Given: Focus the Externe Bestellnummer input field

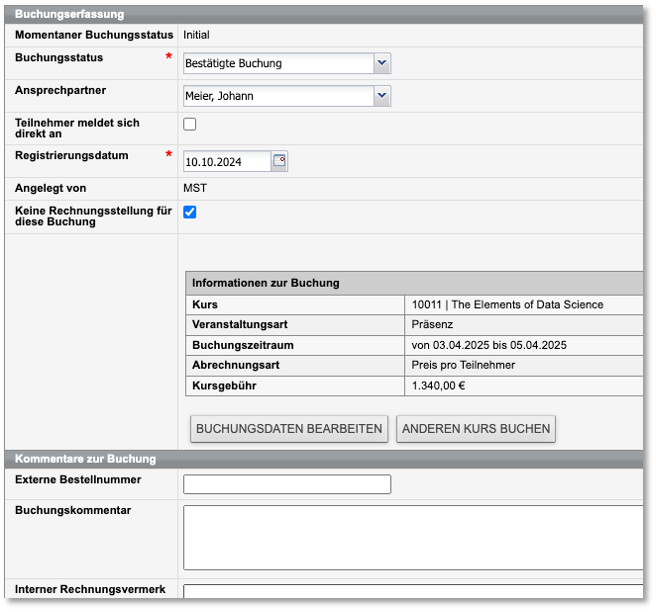Looking at the screenshot, I should click(x=287, y=484).
